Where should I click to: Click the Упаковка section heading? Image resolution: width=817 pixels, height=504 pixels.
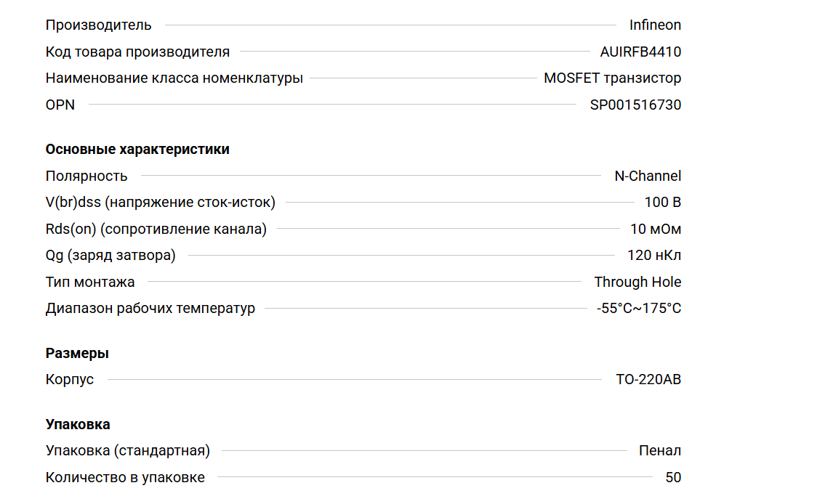pos(78,425)
